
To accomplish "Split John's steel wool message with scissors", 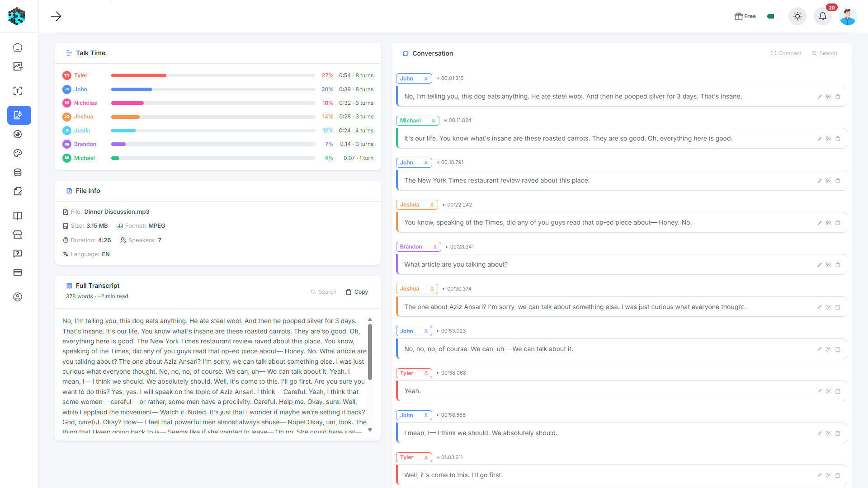I will pyautogui.click(x=828, y=97).
